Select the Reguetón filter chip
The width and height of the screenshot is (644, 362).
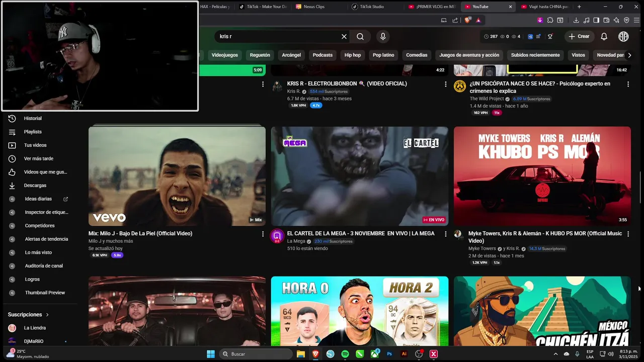pyautogui.click(x=260, y=55)
